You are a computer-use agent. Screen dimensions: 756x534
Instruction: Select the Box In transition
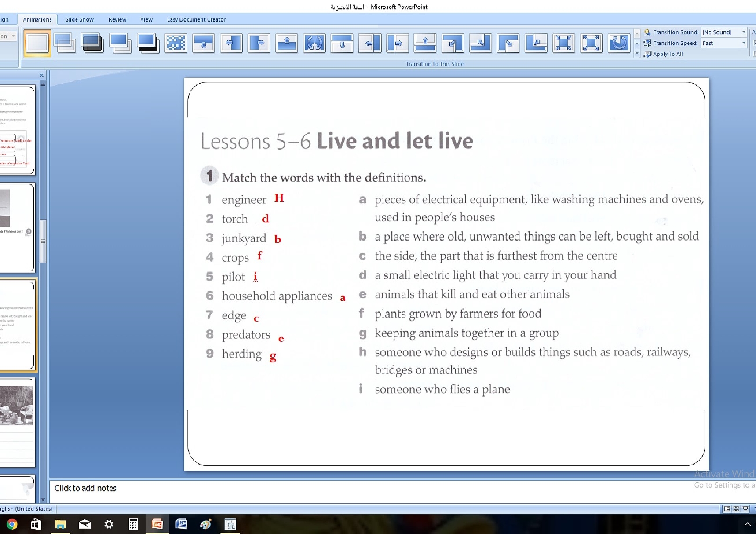(563, 43)
